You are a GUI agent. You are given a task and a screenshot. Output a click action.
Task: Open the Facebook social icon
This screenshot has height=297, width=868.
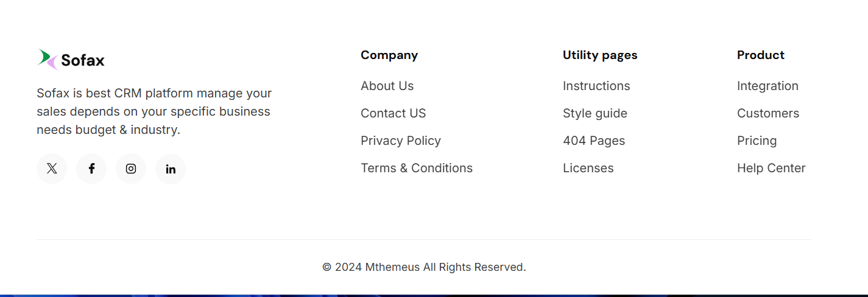pos(91,169)
